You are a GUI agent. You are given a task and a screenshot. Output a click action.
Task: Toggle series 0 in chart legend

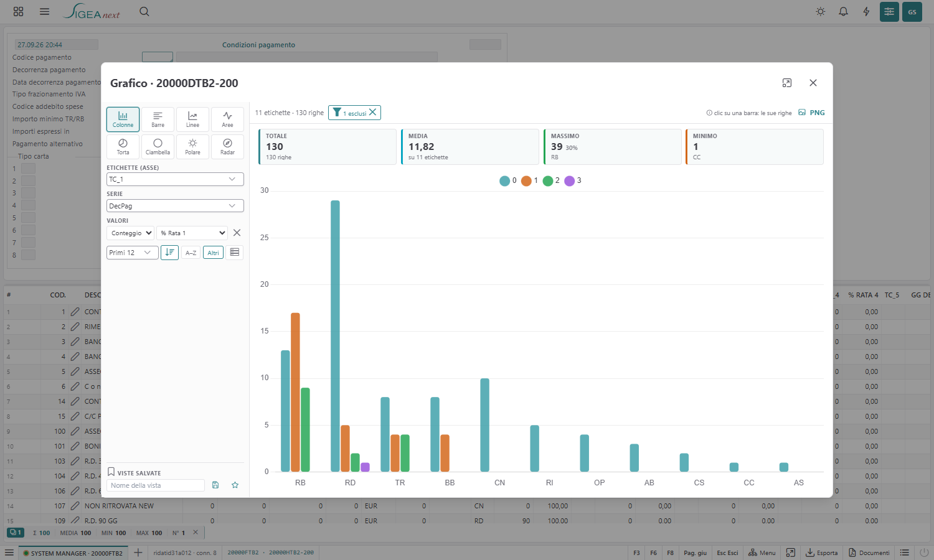click(x=507, y=180)
